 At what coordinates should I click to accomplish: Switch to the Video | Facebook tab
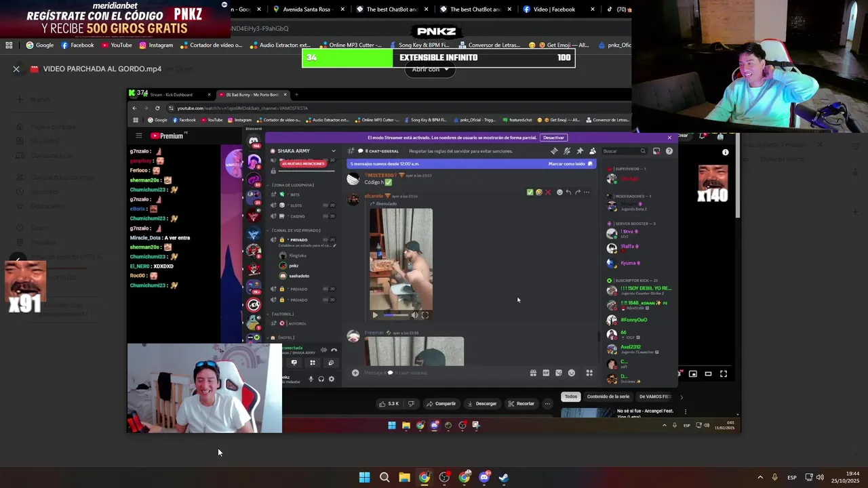pos(553,9)
